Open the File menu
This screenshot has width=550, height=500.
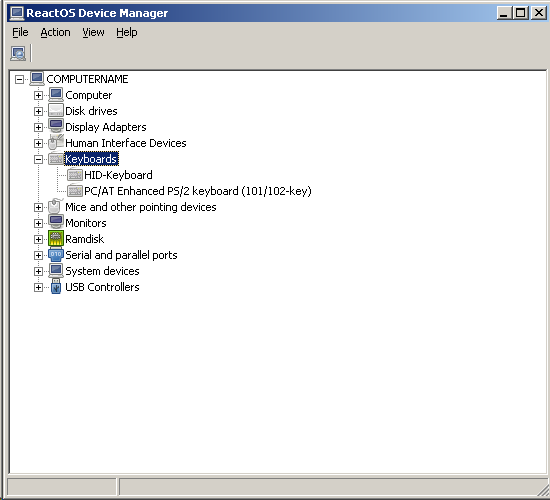[20, 32]
